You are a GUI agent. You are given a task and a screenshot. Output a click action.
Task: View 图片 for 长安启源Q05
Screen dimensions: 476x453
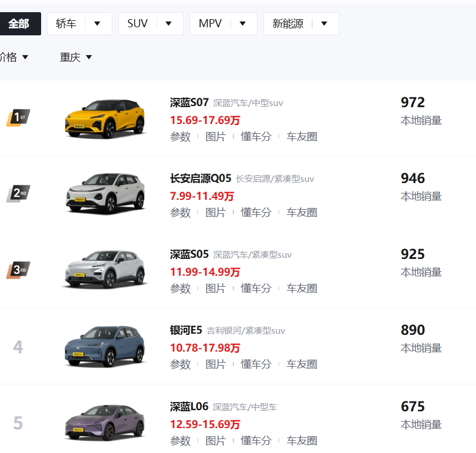[215, 213]
